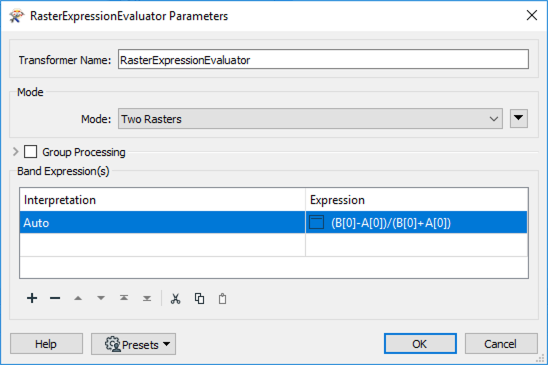Screen dimensions: 548x365
Task: Open the Mode combo box showing Two Rasters
Action: [310, 119]
